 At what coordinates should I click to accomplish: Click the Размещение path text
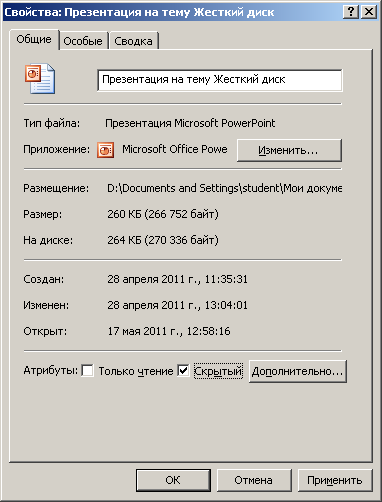coord(224,188)
